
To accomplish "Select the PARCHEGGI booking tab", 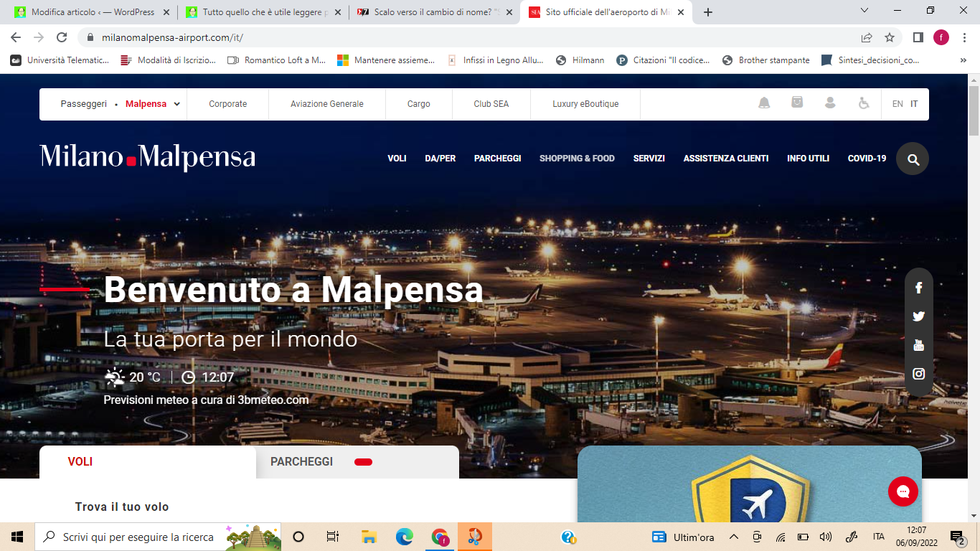I will tap(357, 462).
